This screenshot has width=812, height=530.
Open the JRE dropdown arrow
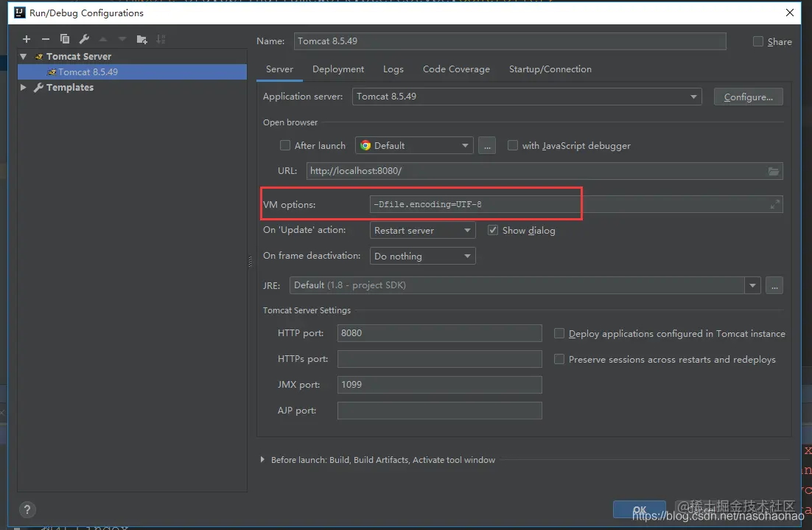(x=752, y=285)
